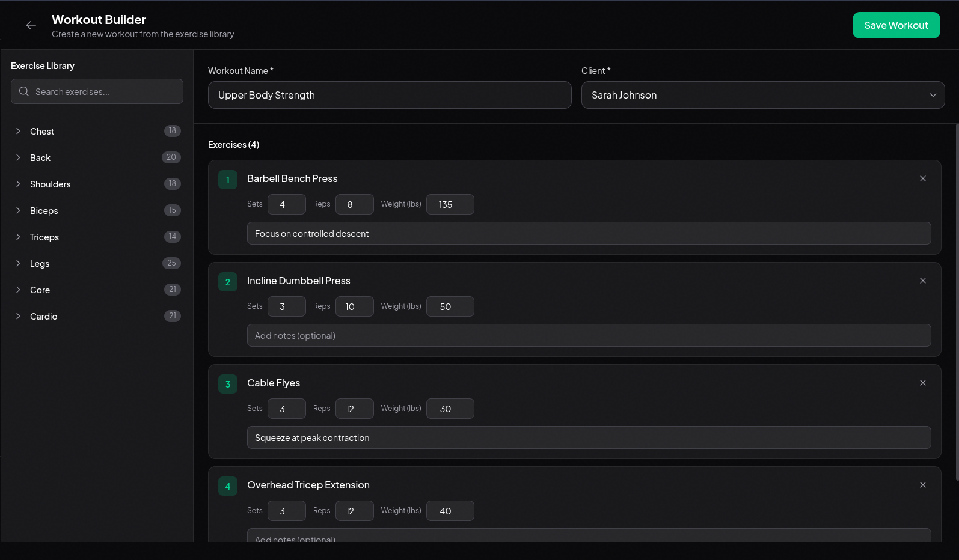The image size is (959, 560).
Task: Select the Triceps category label
Action: click(44, 237)
